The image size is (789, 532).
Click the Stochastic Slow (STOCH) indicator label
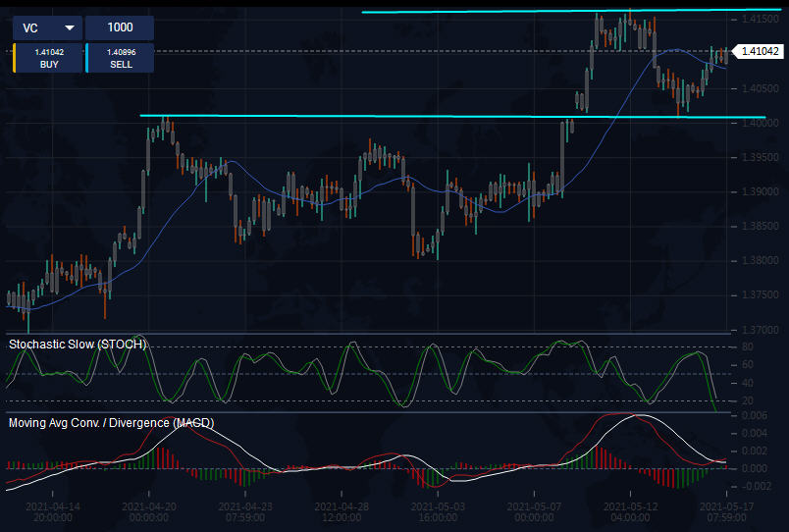click(x=78, y=345)
